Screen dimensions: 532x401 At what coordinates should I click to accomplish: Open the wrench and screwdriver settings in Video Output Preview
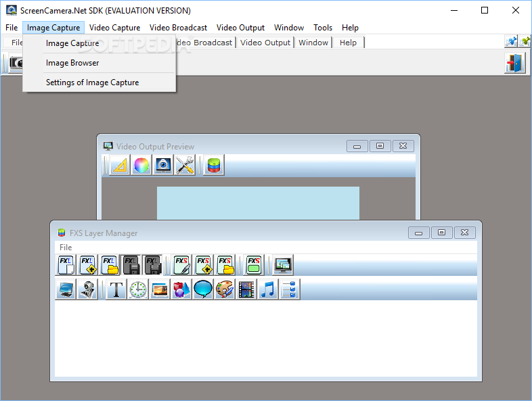click(185, 165)
